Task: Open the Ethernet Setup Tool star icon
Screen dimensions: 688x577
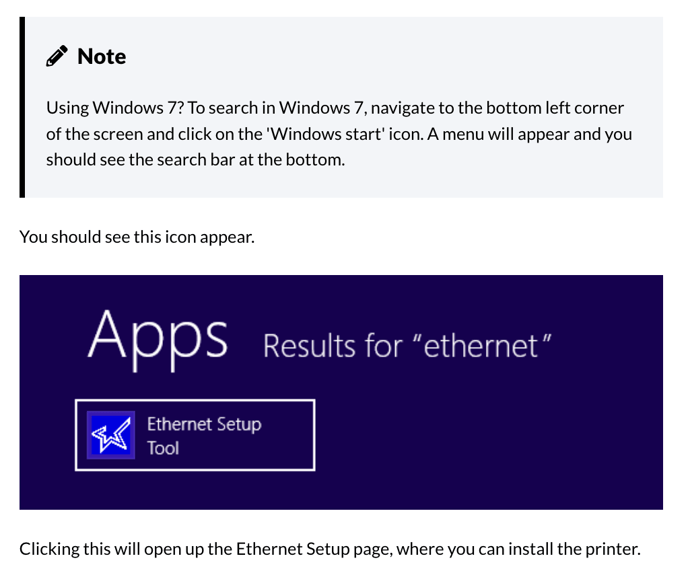Action: (108, 436)
